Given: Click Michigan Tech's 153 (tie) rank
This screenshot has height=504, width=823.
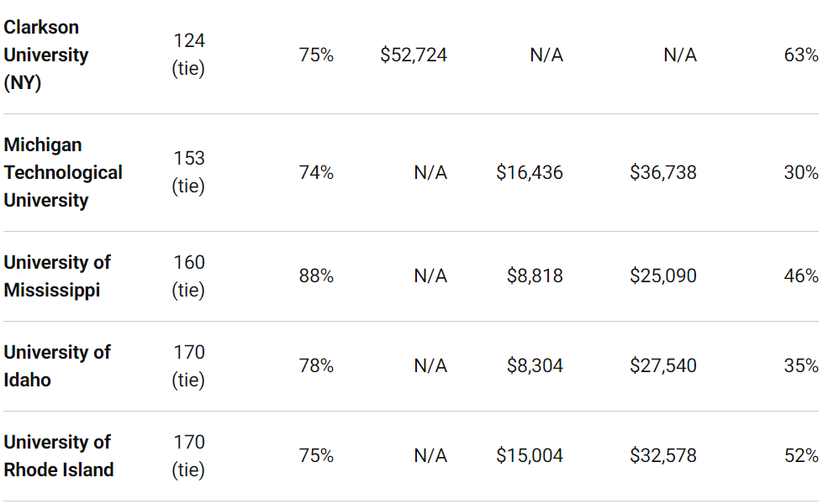Looking at the screenshot, I should coord(188,172).
